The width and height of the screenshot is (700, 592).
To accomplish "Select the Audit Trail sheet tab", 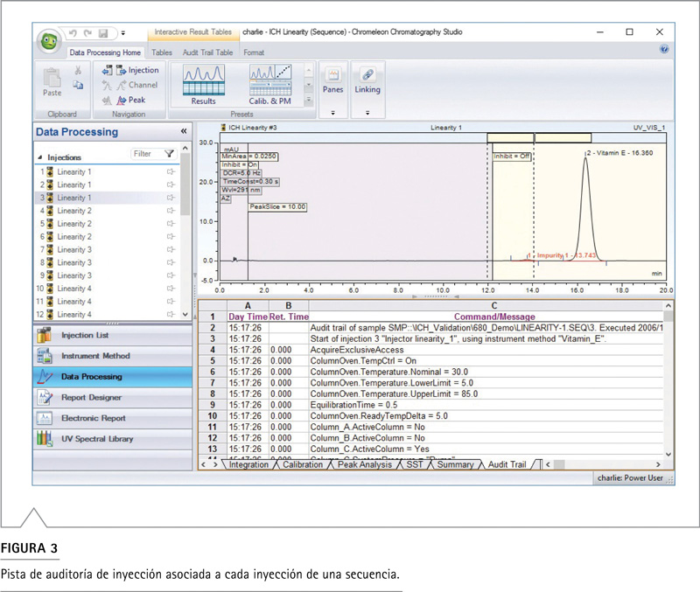I will 507,464.
